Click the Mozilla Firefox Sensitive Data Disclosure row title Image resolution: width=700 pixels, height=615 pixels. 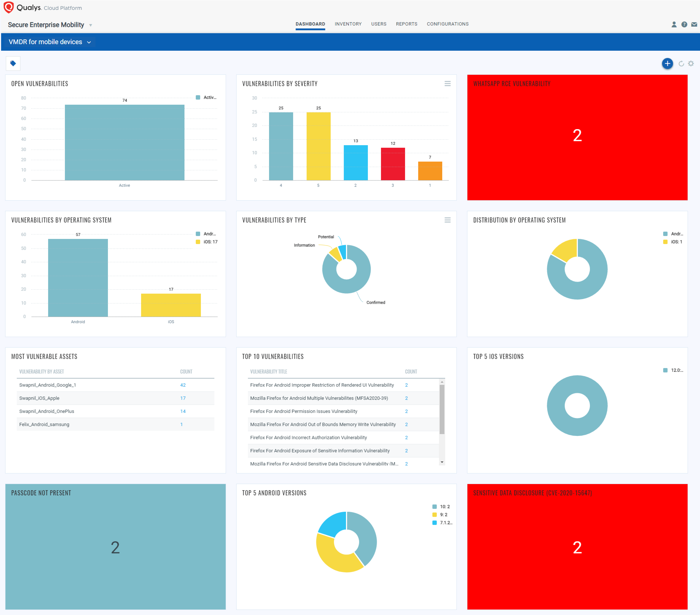pyautogui.click(x=324, y=464)
